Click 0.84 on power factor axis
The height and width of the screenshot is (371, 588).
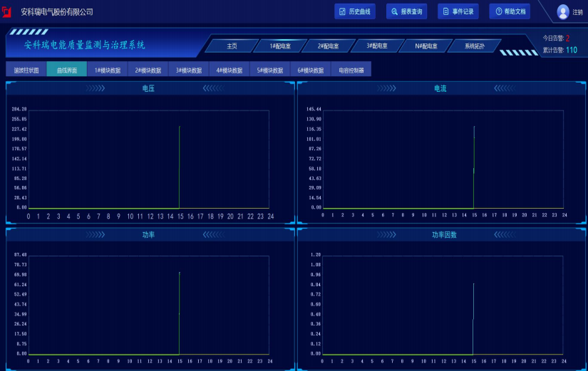[x=316, y=284]
